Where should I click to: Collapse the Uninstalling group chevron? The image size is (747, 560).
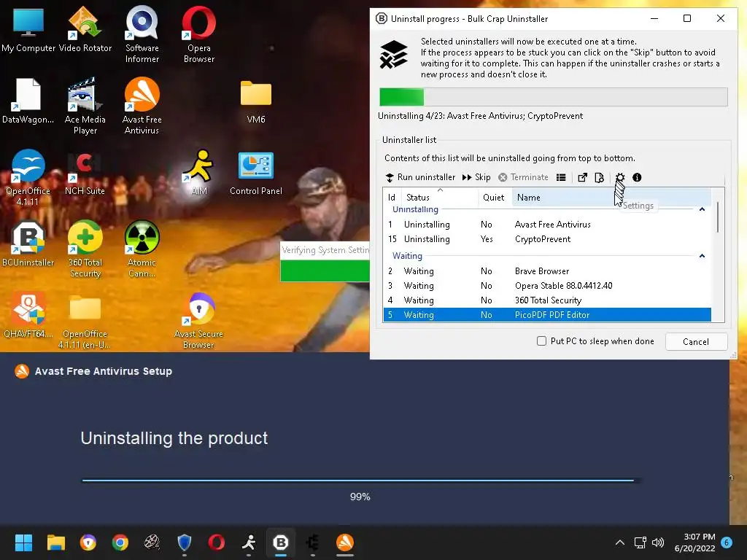tap(702, 209)
